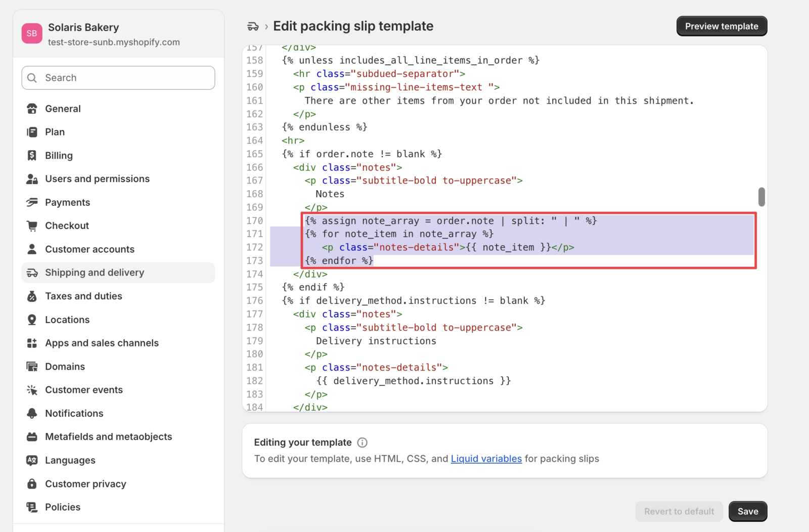Image resolution: width=809 pixels, height=532 pixels.
Task: Click the Shipping and delivery truck icon in sidebar
Action: (x=32, y=273)
